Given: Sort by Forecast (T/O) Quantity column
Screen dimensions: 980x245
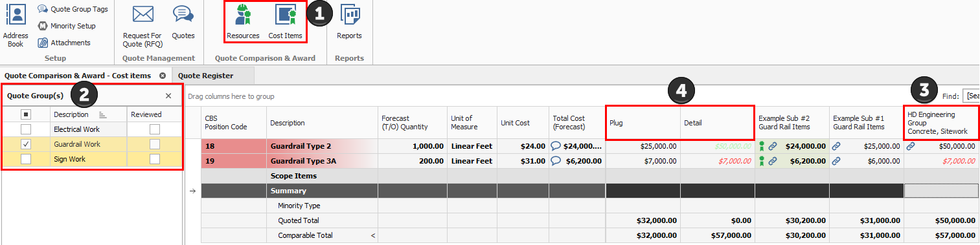Looking at the screenshot, I should coord(412,122).
